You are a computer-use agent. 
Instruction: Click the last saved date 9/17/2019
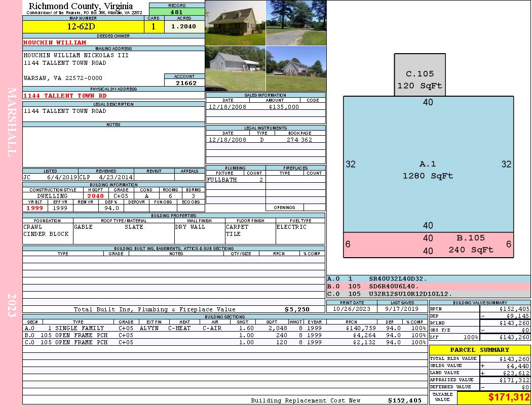402,309
